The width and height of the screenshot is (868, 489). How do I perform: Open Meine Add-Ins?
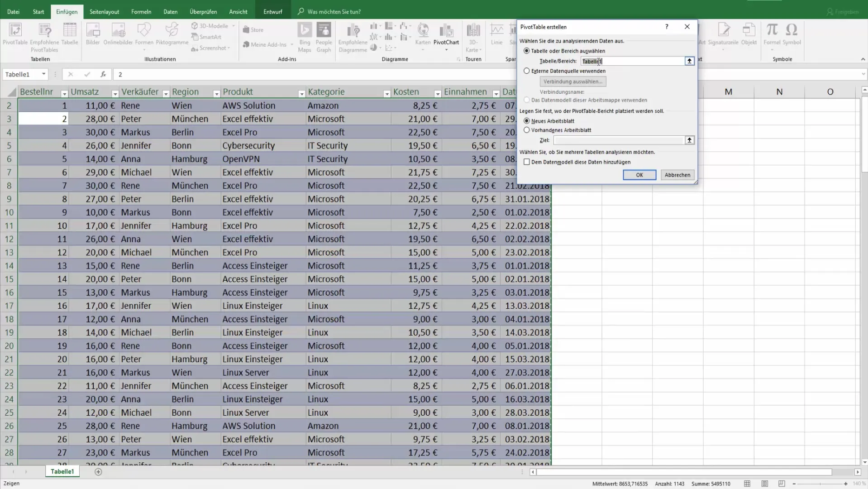[268, 44]
